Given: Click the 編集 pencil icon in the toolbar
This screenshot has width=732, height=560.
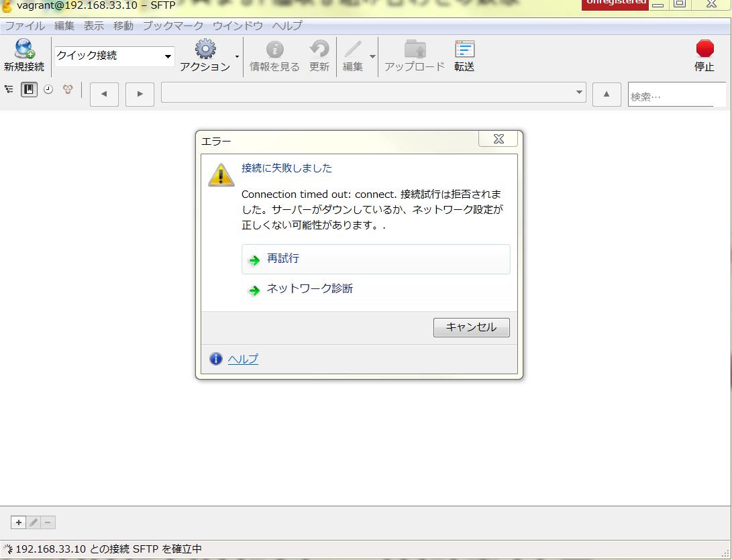Looking at the screenshot, I should pyautogui.click(x=353, y=50).
